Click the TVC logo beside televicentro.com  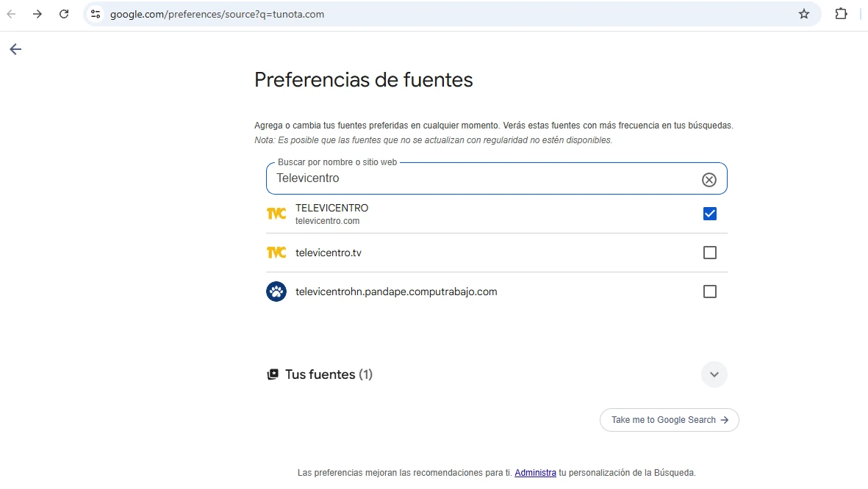point(276,214)
